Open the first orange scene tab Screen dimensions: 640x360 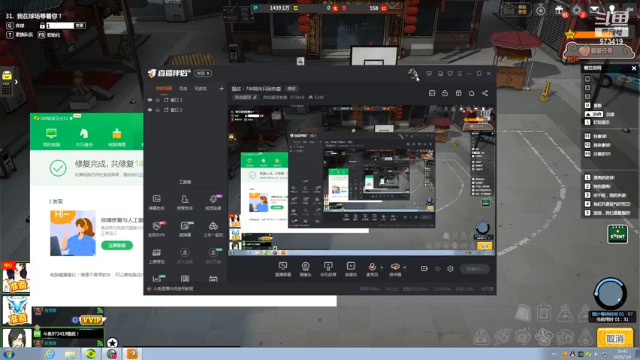pos(164,89)
